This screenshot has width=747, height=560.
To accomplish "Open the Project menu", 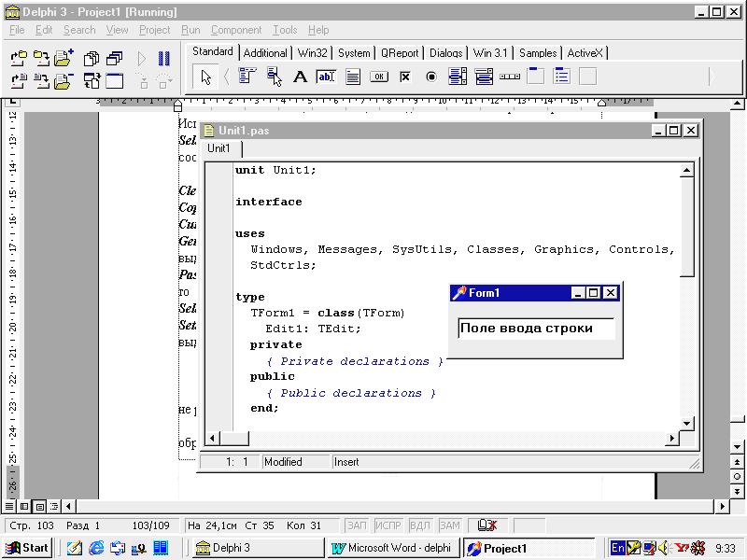I will (154, 30).
